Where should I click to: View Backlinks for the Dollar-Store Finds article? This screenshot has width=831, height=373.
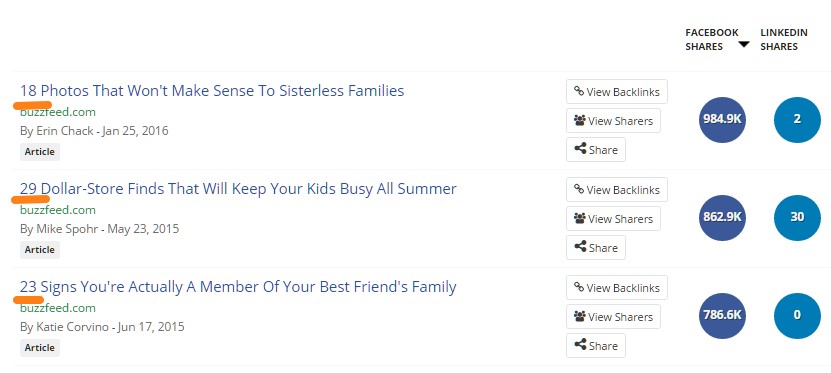click(x=617, y=190)
